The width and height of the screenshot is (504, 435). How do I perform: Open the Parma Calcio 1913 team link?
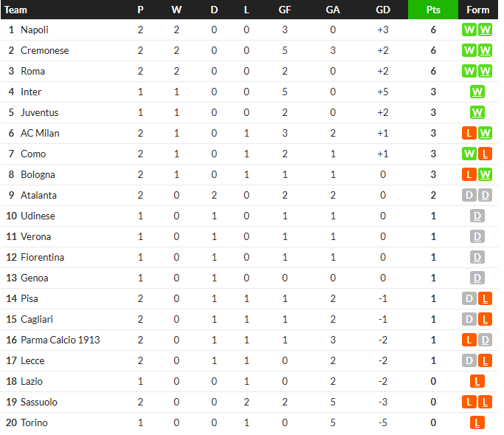coord(61,340)
